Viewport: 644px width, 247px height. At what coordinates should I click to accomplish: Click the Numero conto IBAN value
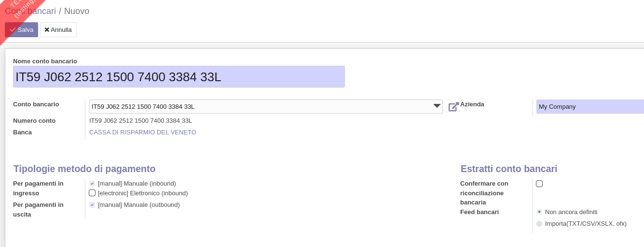coord(140,120)
